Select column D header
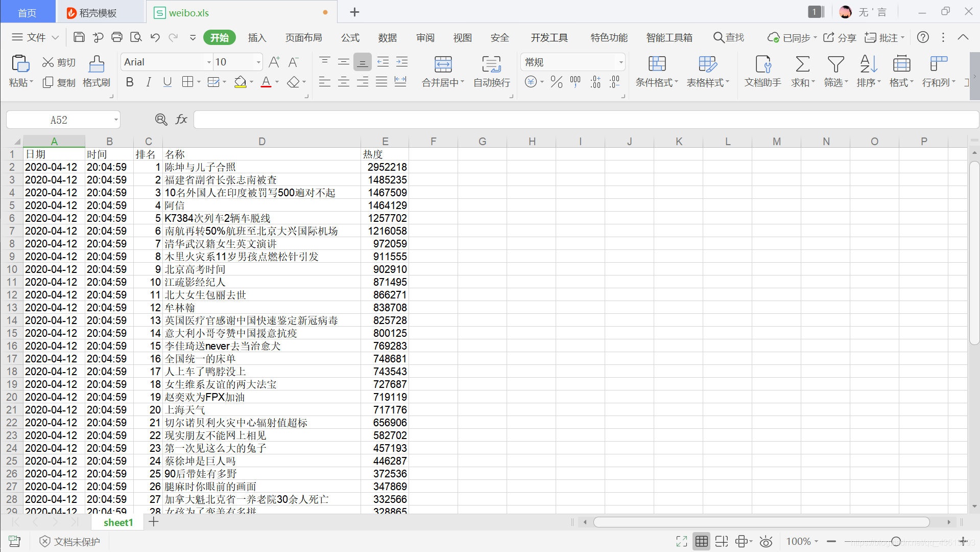 [261, 142]
